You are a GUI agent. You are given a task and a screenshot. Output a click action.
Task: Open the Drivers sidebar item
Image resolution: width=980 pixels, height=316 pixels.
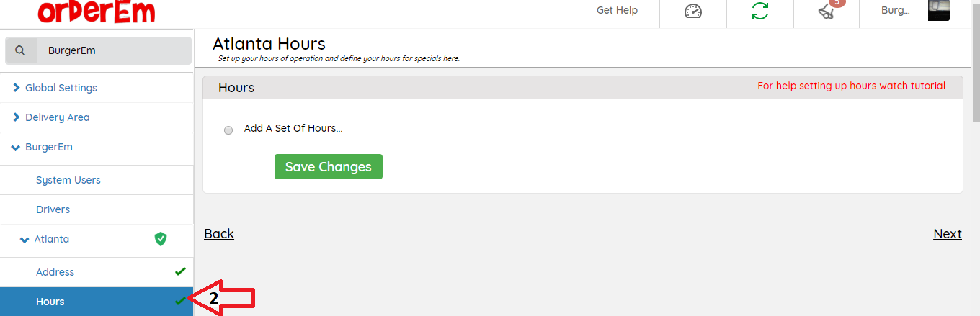click(x=53, y=209)
